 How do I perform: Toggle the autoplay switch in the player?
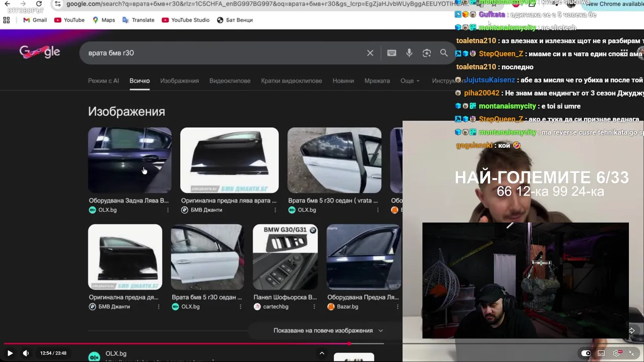[x=586, y=353]
